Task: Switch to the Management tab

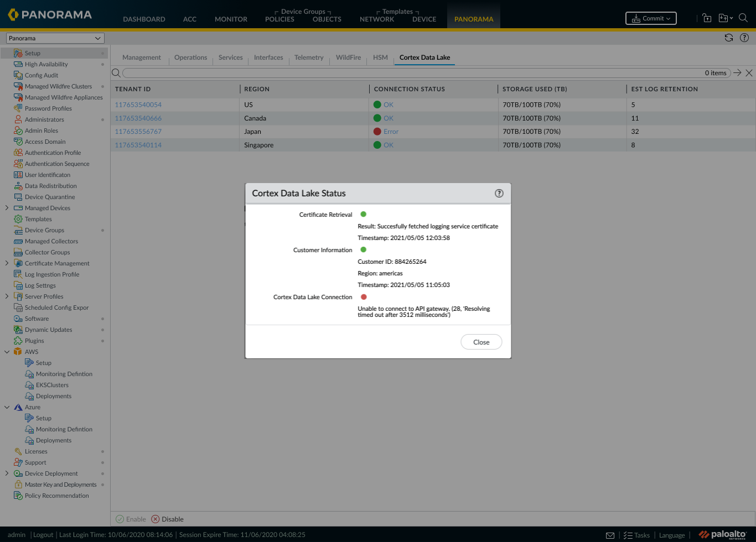Action: pos(142,58)
